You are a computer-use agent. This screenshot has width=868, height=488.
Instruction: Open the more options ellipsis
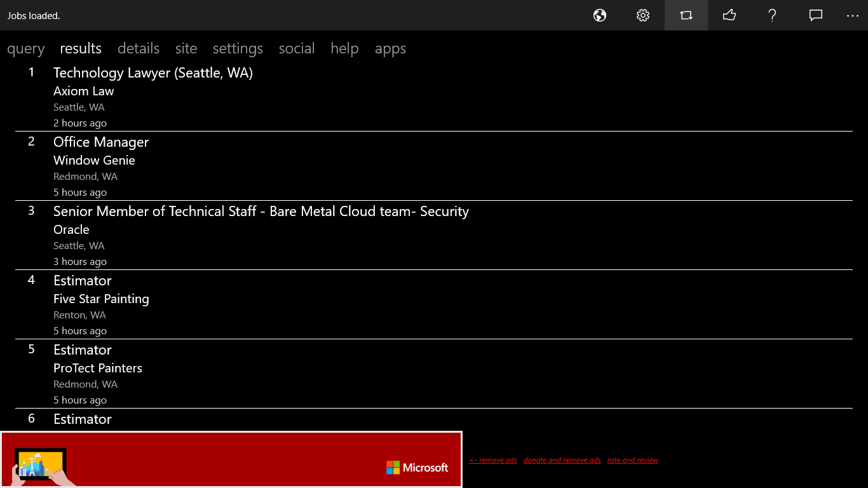853,15
